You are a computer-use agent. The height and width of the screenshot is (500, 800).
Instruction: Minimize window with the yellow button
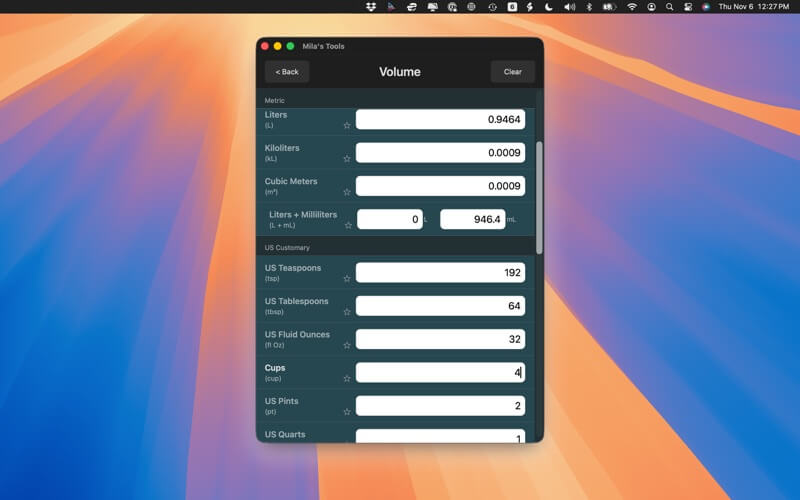278,46
